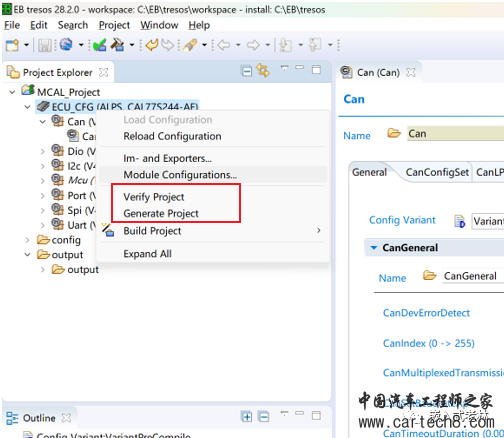Open the dropdown arrow next to the hammer icon
This screenshot has width=504, height=438.
tap(132, 45)
